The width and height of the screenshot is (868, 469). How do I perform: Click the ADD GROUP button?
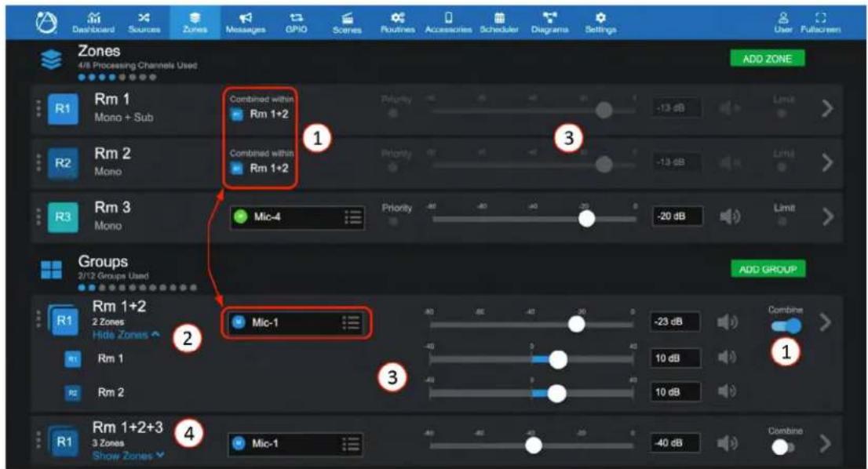768,269
